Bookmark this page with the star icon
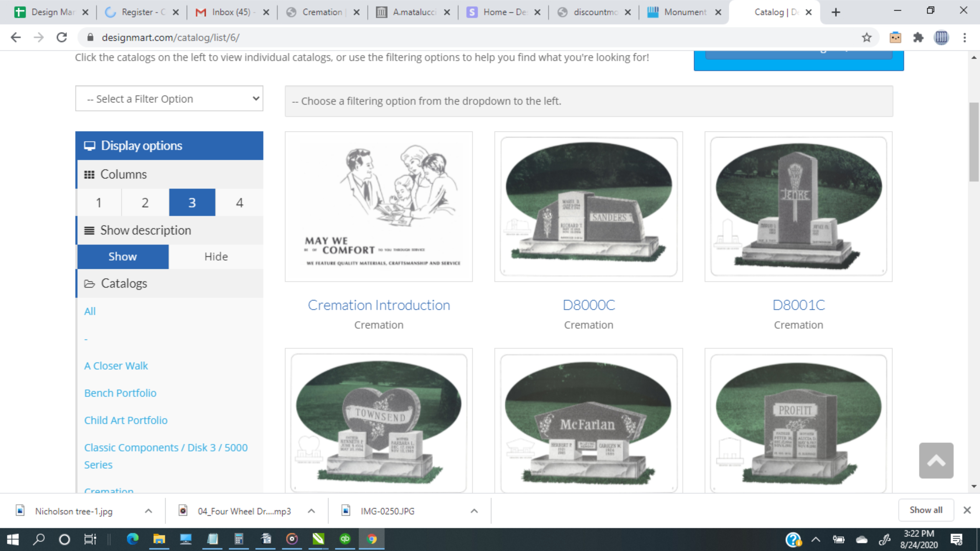The width and height of the screenshot is (980, 551). pyautogui.click(x=867, y=37)
